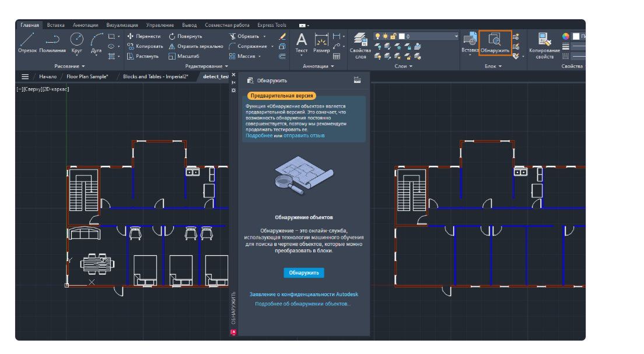The height and width of the screenshot is (354, 644).
Task: Click the Подробнее link before или
Action: 259,136
